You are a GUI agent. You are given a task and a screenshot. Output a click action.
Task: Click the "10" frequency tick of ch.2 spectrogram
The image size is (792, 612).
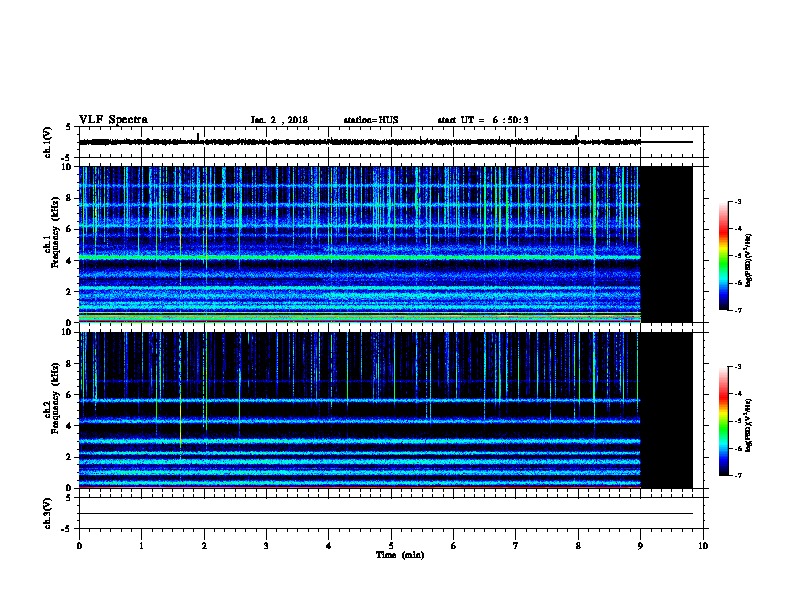point(67,332)
